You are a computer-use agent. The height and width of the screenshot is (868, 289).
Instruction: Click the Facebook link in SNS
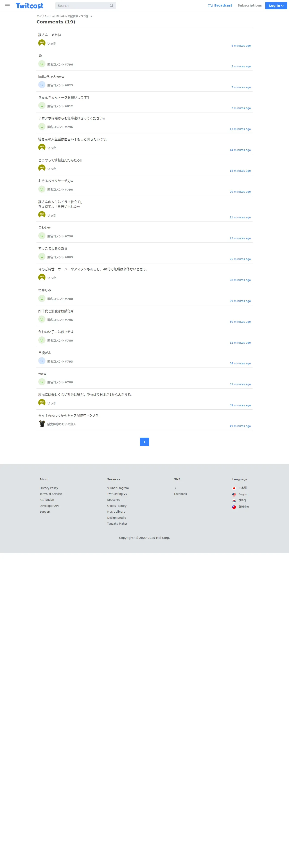click(180, 494)
